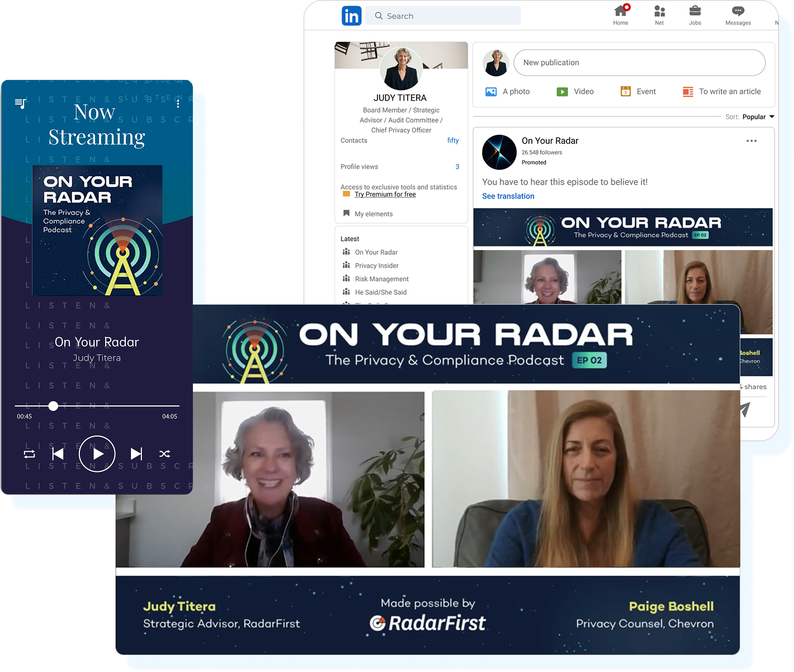The image size is (794, 672).
Task: Open He Said/She Said group
Action: click(375, 292)
